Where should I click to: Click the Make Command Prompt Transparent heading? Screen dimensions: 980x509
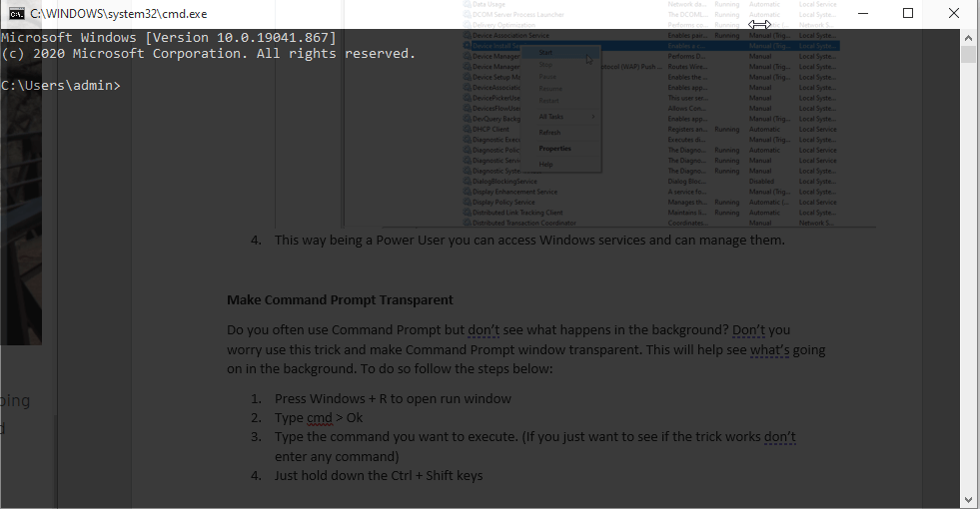[x=340, y=299]
